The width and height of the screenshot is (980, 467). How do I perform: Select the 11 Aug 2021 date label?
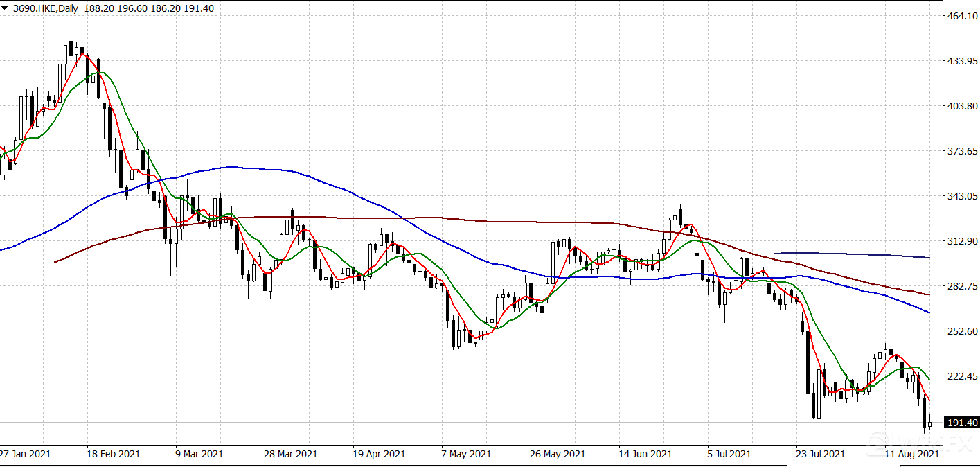click(910, 454)
